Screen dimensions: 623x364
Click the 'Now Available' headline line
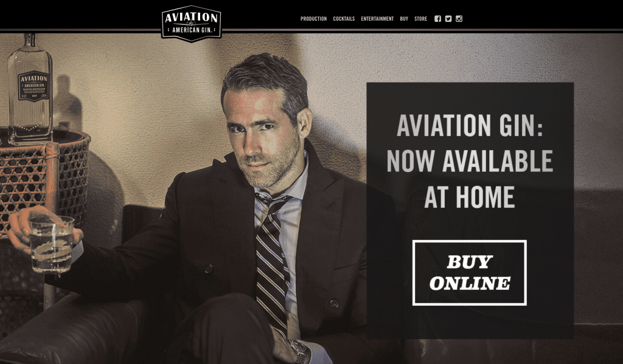pos(470,161)
